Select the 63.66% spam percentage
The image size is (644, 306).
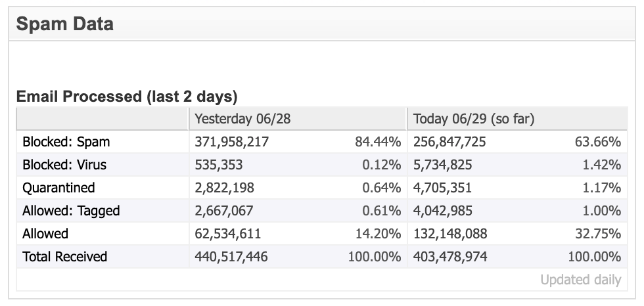tap(598, 142)
